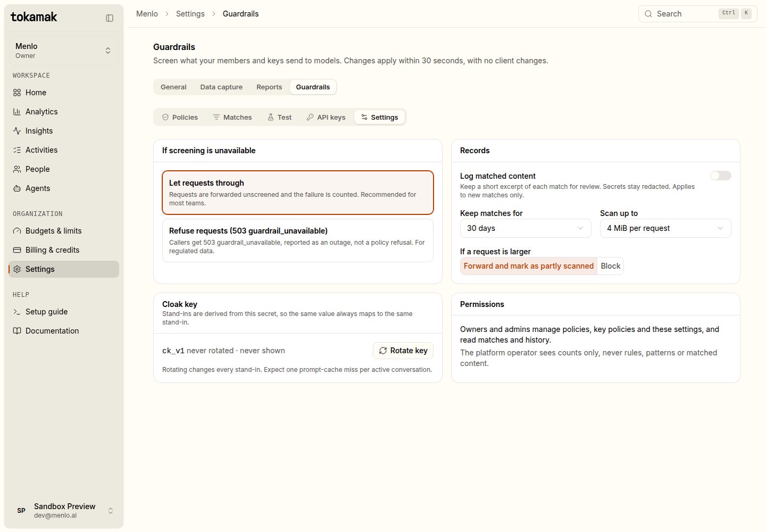Viewport: 766px width, 532px height.
Task: Select Refuse requests 503 option
Action: click(x=298, y=240)
